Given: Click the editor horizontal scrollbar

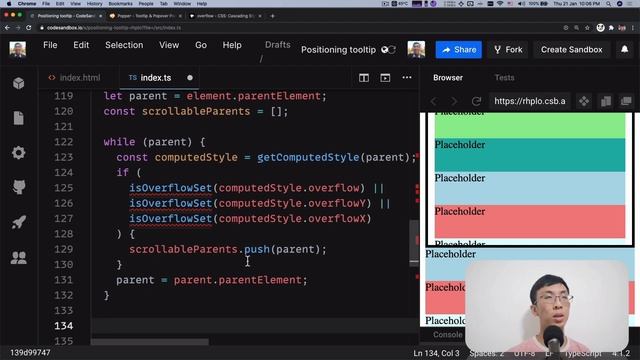Looking at the screenshot, I should pyautogui.click(x=150, y=342).
